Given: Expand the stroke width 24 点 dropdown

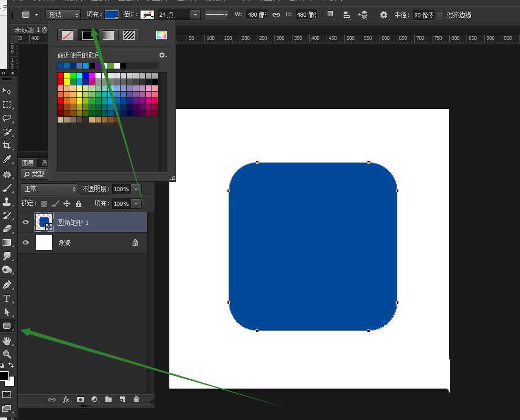Looking at the screenshot, I should click(x=195, y=15).
